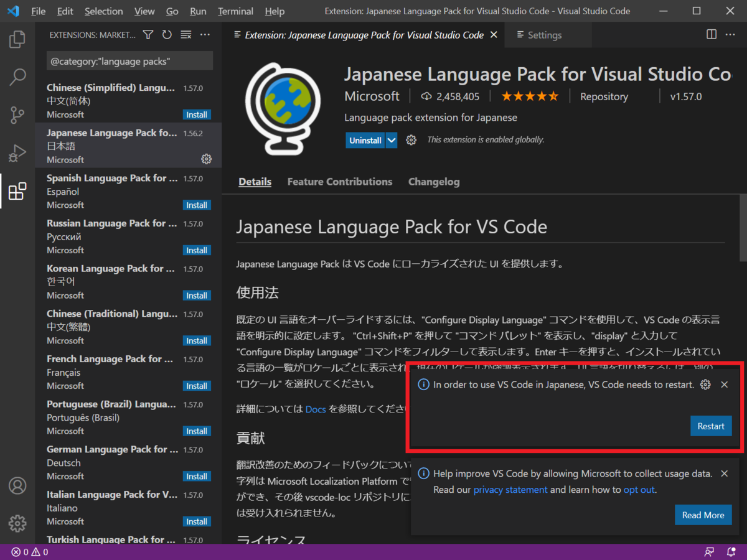Open the Explorer view in activity bar
Viewport: 747px width, 560px height.
tap(17, 40)
